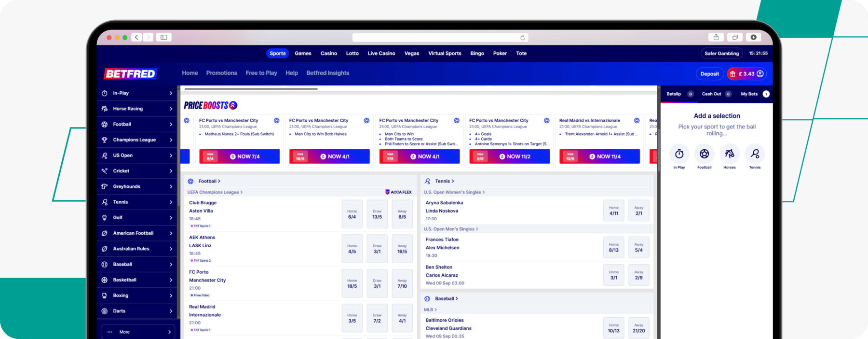Select AEK Athens Home odds 4/5
The width and height of the screenshot is (868, 339).
tap(352, 249)
